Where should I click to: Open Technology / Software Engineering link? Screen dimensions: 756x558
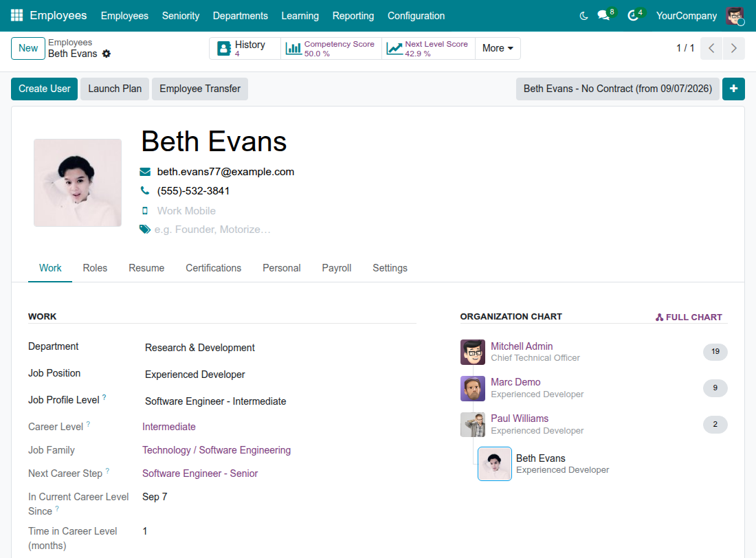(x=216, y=450)
